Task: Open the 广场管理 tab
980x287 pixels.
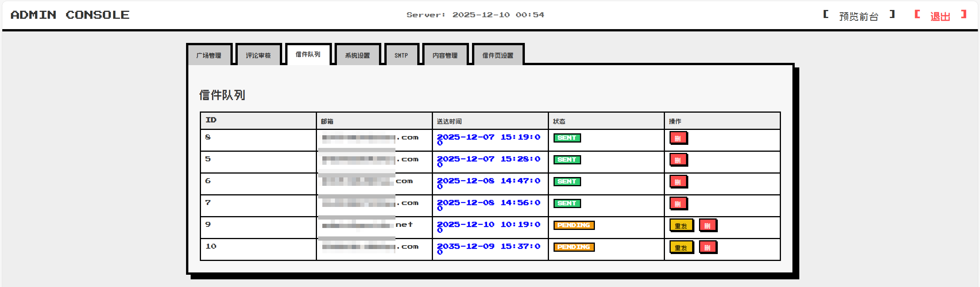Action: (209, 55)
